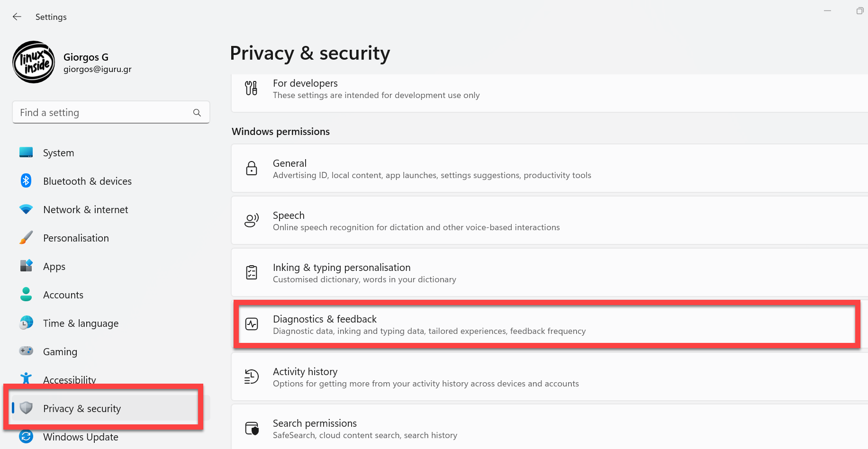The width and height of the screenshot is (868, 449).
Task: Click the Network wifi icon
Action: coord(26,209)
